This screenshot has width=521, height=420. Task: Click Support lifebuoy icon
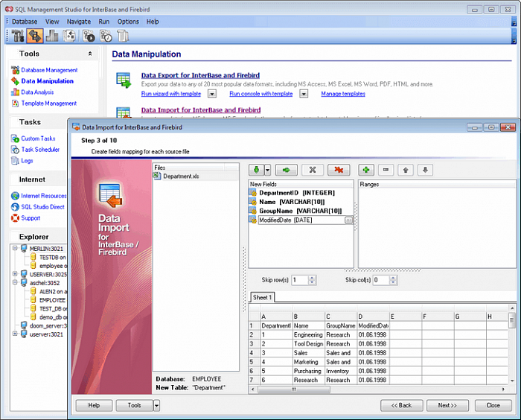(15, 217)
